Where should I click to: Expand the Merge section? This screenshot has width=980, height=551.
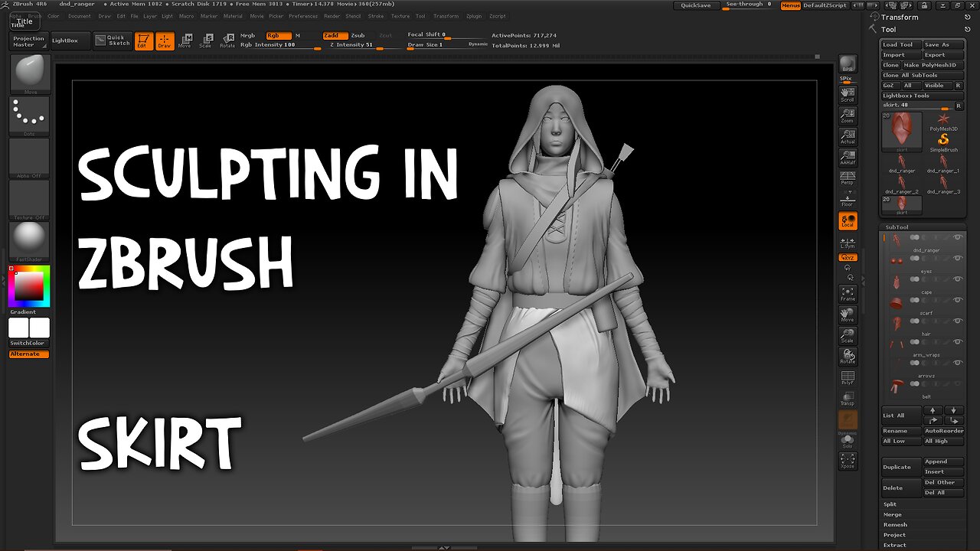893,514
